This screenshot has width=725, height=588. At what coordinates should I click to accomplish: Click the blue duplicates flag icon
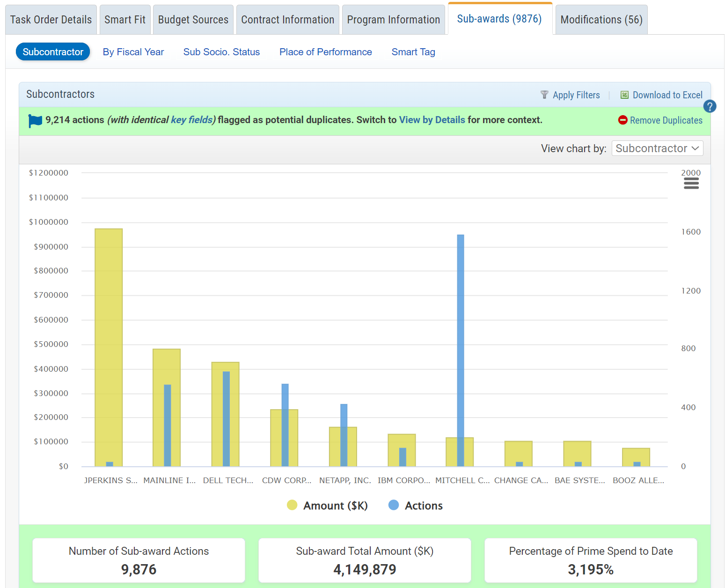pos(35,120)
